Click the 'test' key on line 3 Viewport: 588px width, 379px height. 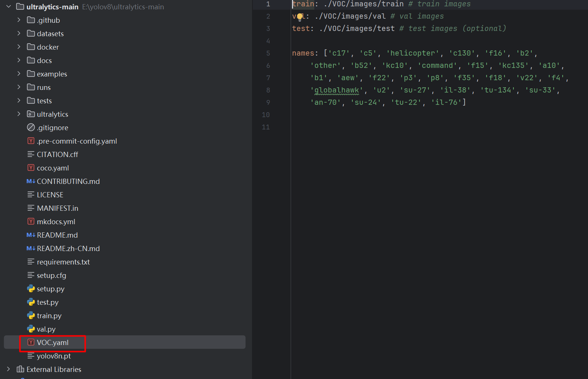301,29
